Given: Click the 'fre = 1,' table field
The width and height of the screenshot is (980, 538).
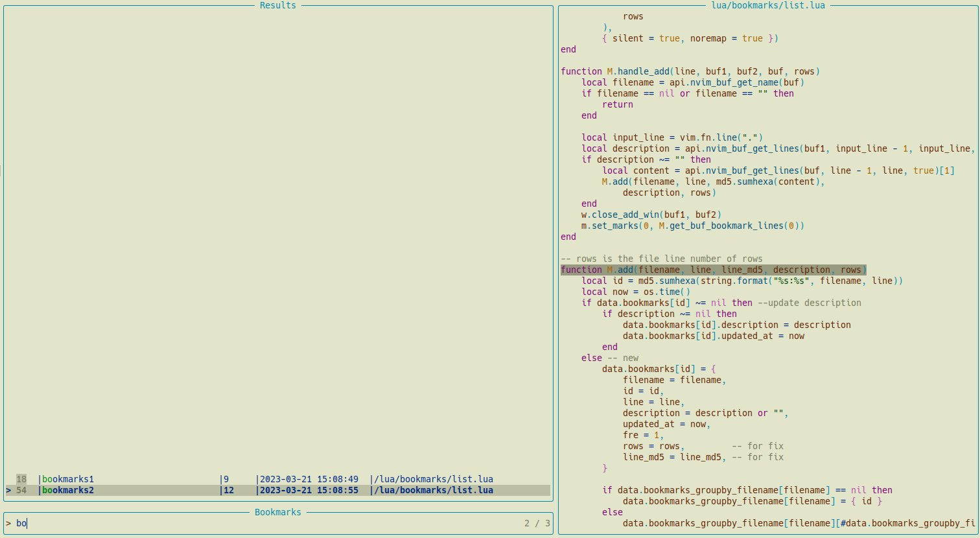Looking at the screenshot, I should [x=644, y=435].
